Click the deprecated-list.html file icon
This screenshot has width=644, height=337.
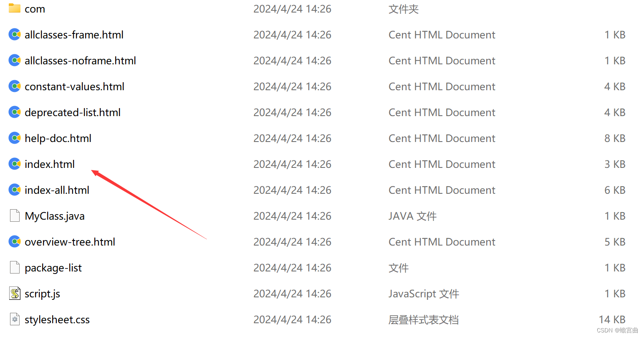coord(15,112)
